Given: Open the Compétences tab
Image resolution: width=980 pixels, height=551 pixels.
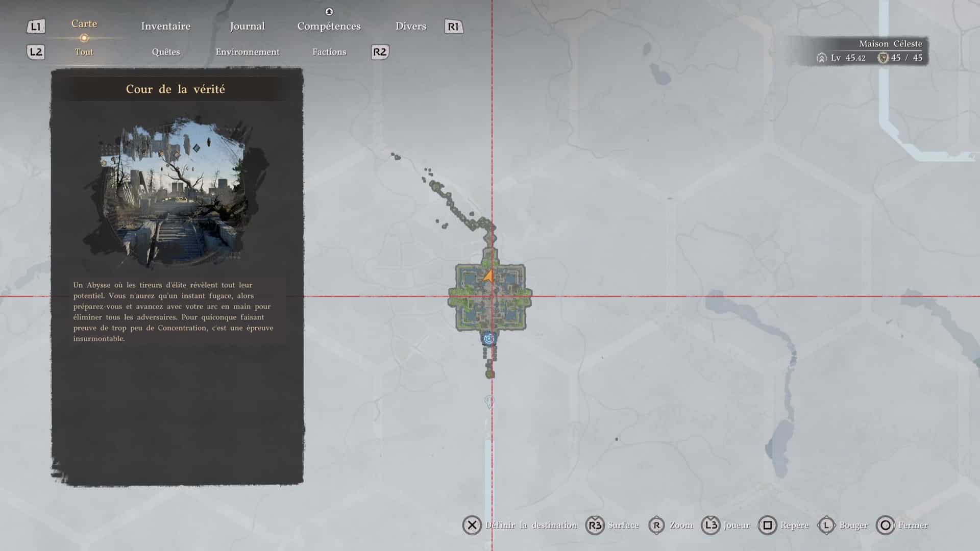Looking at the screenshot, I should point(329,26).
